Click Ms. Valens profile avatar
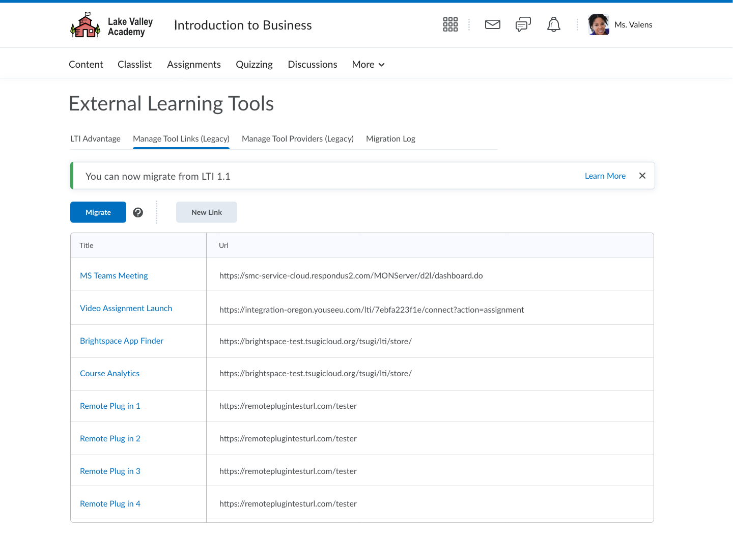 pos(599,24)
